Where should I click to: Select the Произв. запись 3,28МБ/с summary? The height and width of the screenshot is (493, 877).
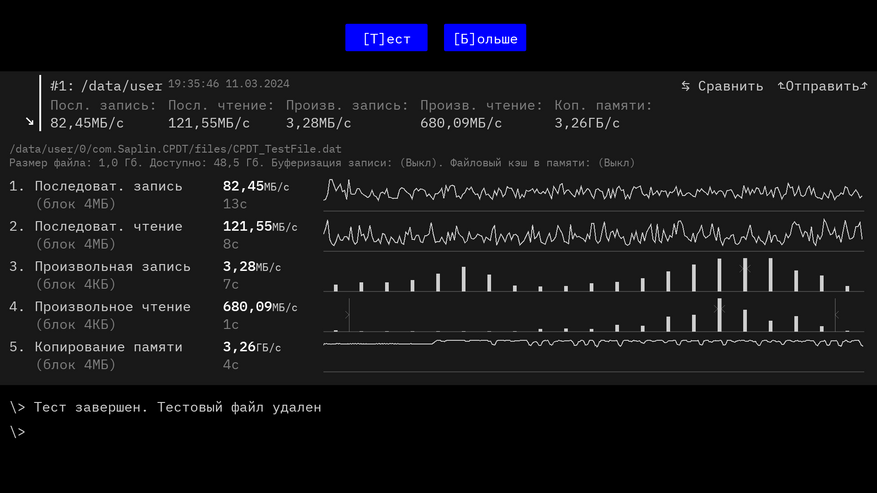click(347, 114)
